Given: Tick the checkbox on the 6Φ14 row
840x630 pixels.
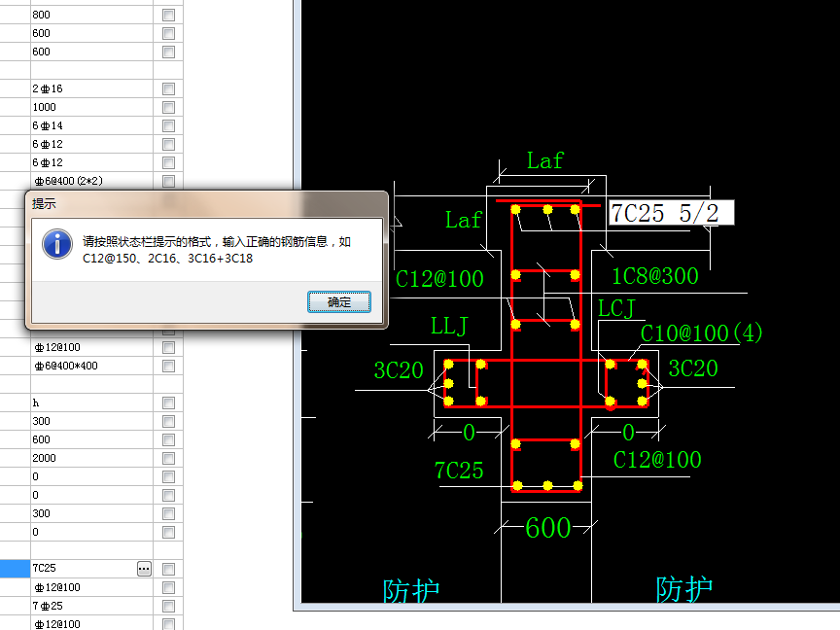Looking at the screenshot, I should pyautogui.click(x=168, y=125).
